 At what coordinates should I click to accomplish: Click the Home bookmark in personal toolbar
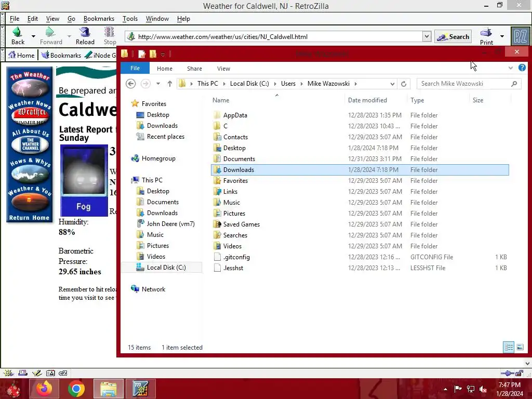pyautogui.click(x=21, y=55)
